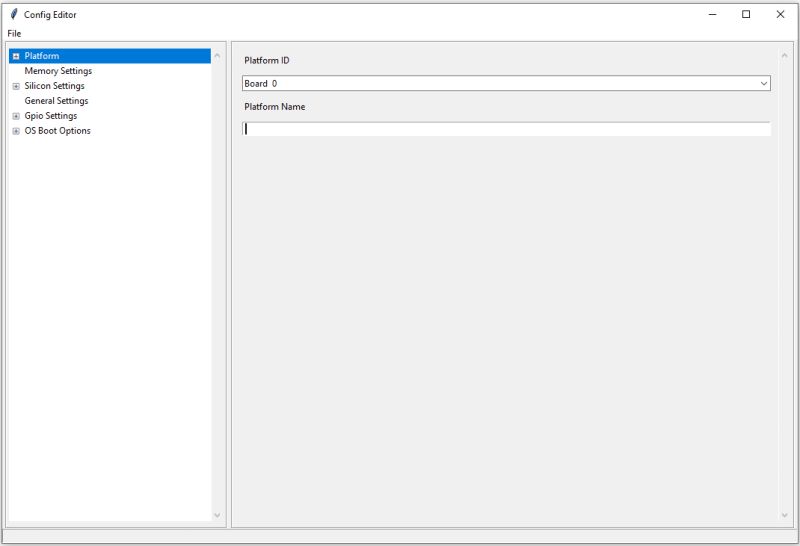Click settings panel scroll down arrow
The height and width of the screenshot is (546, 800).
point(784,515)
